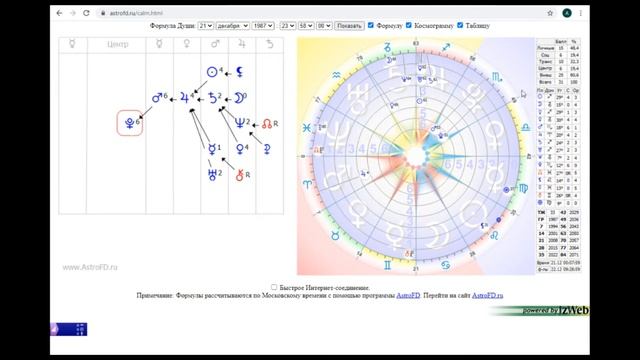Click the Venus symbol in the formula diagram
Screen dimensions: 640x360
pos(240,149)
